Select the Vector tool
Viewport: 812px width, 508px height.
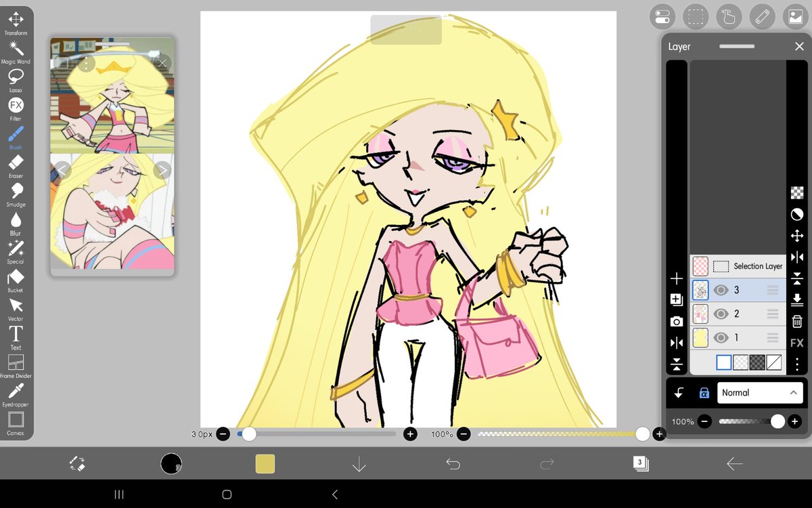pyautogui.click(x=16, y=309)
